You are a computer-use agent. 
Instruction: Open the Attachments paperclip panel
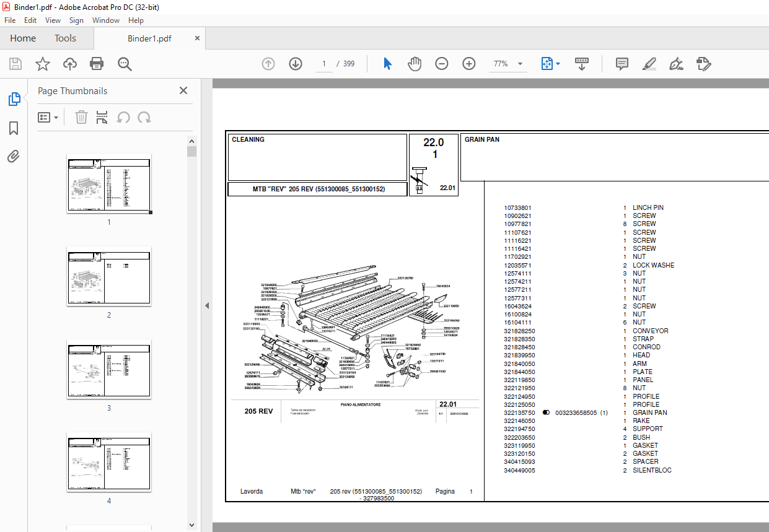14,157
